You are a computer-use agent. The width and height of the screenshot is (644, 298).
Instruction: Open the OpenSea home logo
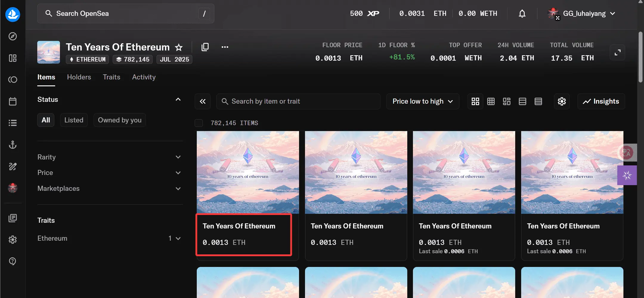[13, 14]
